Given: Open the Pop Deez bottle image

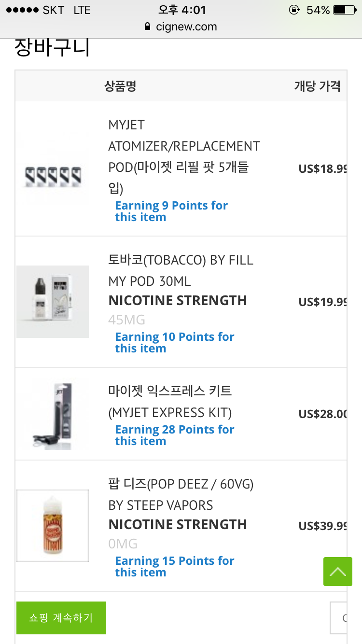Looking at the screenshot, I should click(x=53, y=526).
